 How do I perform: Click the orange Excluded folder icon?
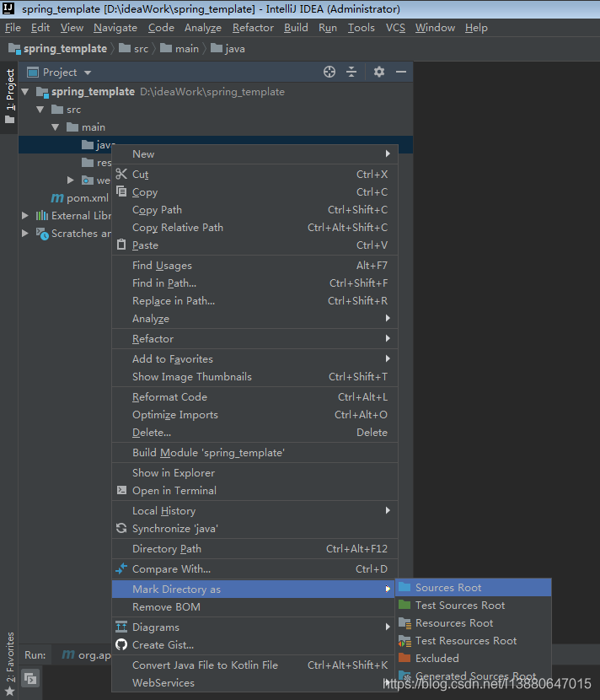point(404,658)
